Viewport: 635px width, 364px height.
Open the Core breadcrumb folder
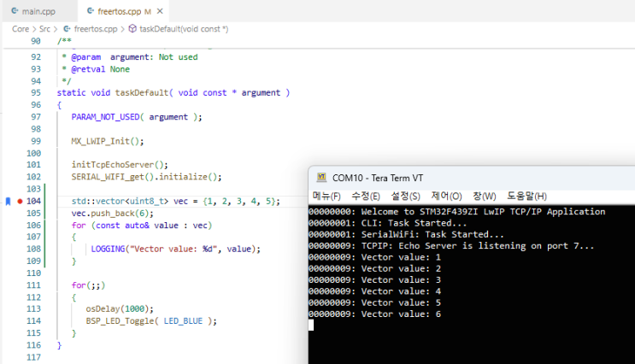coord(21,29)
